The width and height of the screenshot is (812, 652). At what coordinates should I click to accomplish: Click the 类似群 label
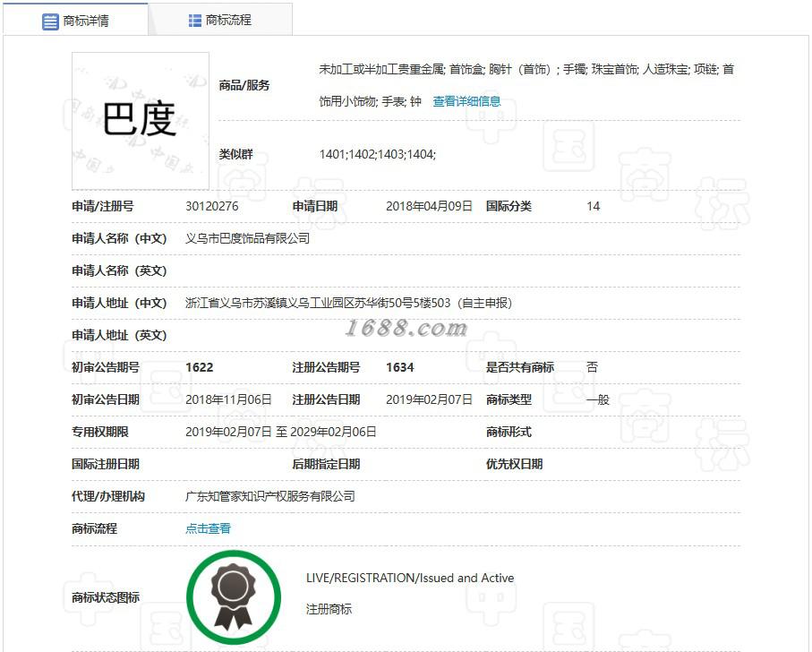coord(236,154)
